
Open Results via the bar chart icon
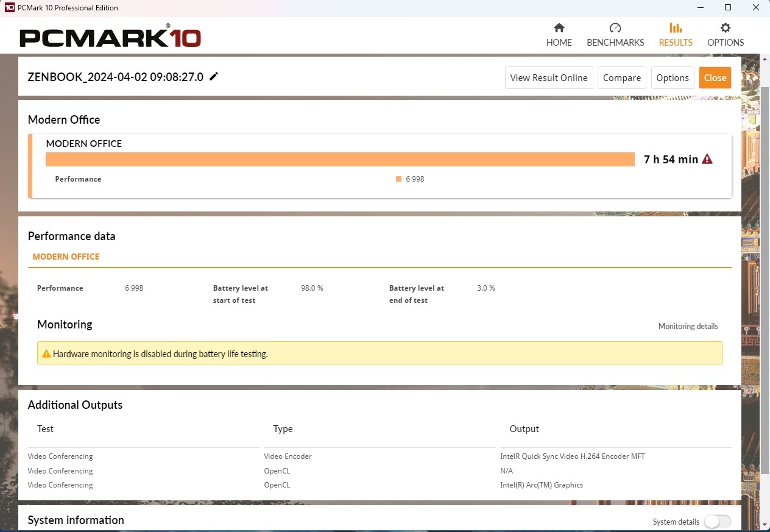tap(676, 28)
